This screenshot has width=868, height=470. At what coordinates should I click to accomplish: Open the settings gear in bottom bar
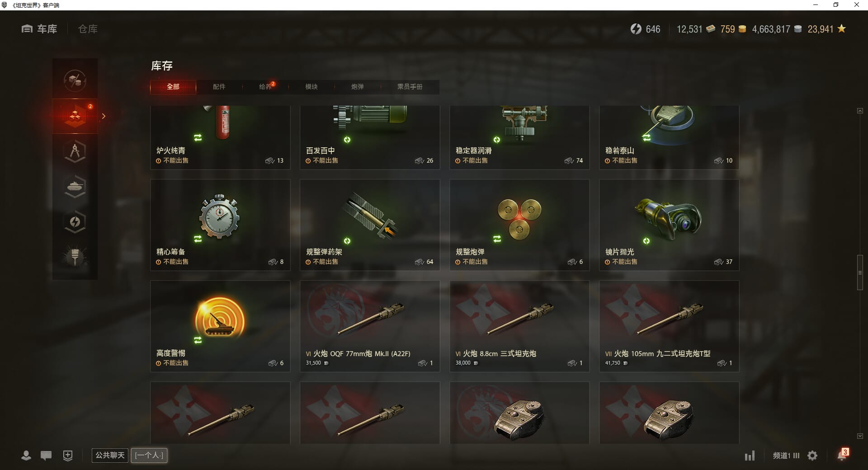tap(812, 456)
